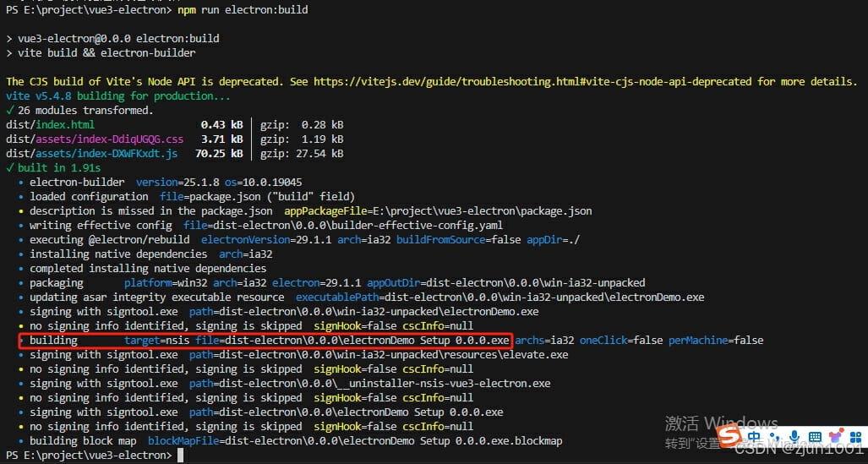Click the 'perMachine=false' option text
868x464 pixels.
pos(716,340)
